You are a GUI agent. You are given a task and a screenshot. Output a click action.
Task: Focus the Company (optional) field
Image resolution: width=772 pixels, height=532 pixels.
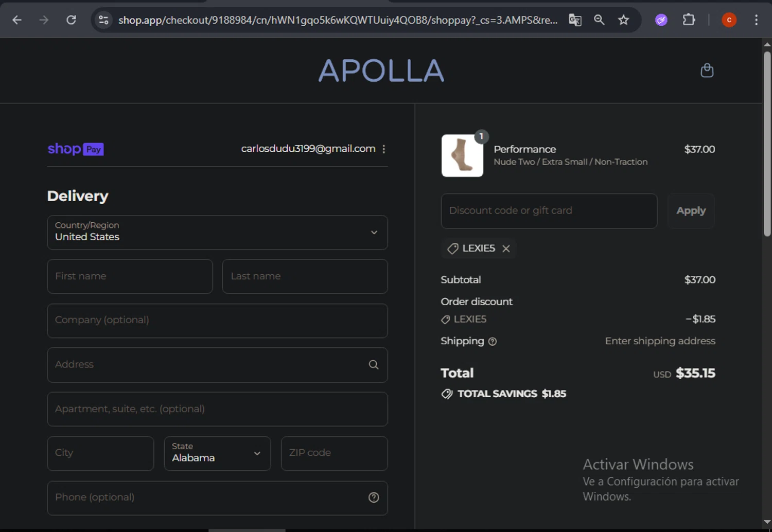point(217,321)
